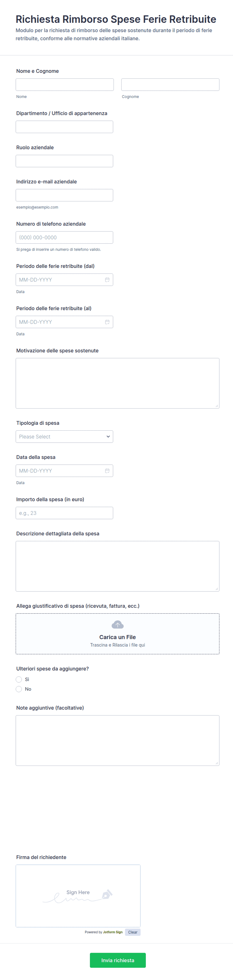Click the Jotform Sign logo link
The width and height of the screenshot is (233, 980).
pos(113,932)
